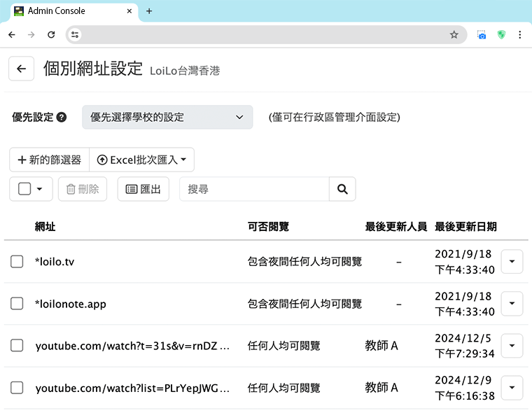Click the 網址 column header
The image size is (532, 420).
[45, 226]
